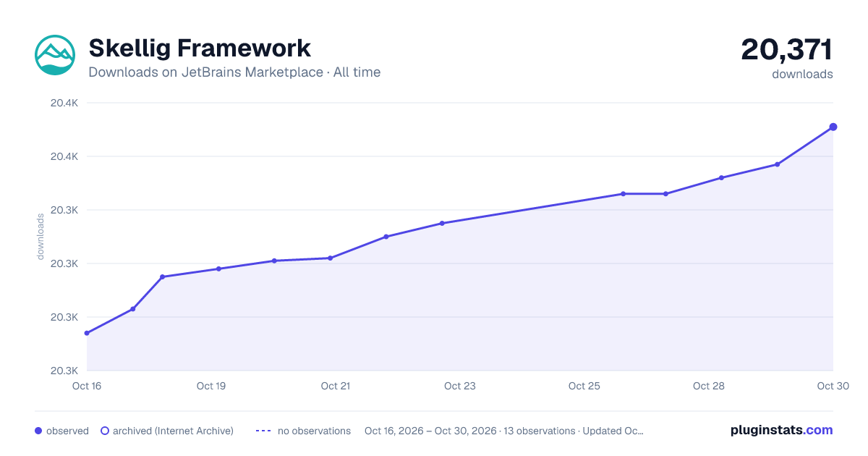Click the Oct 18 data point on the line
Viewport: 868px width, 456px height.
coord(162,276)
